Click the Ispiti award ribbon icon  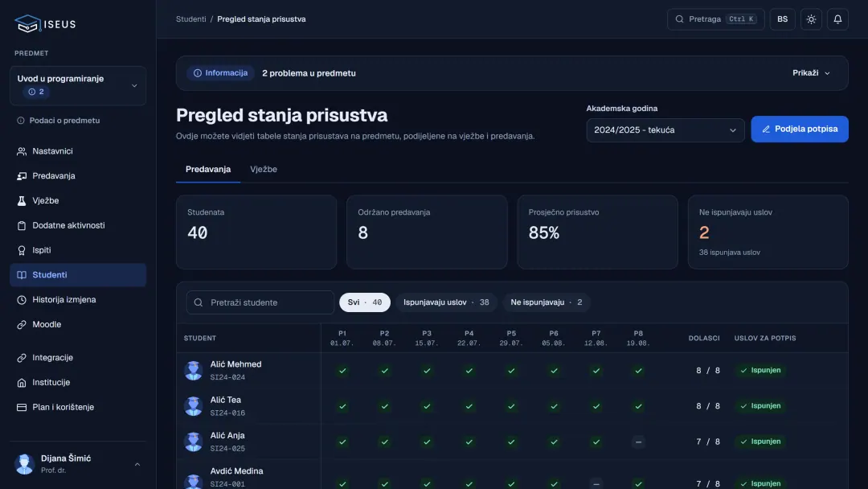click(22, 250)
